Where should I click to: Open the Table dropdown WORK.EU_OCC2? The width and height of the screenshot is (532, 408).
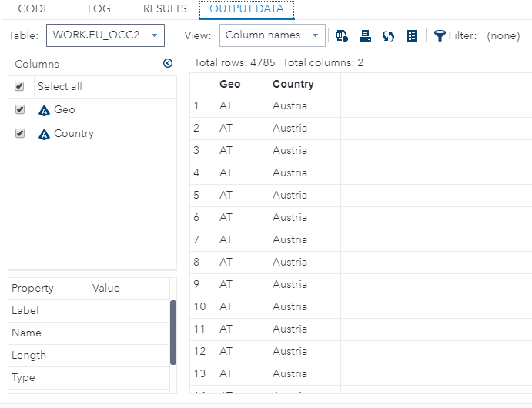(x=105, y=35)
